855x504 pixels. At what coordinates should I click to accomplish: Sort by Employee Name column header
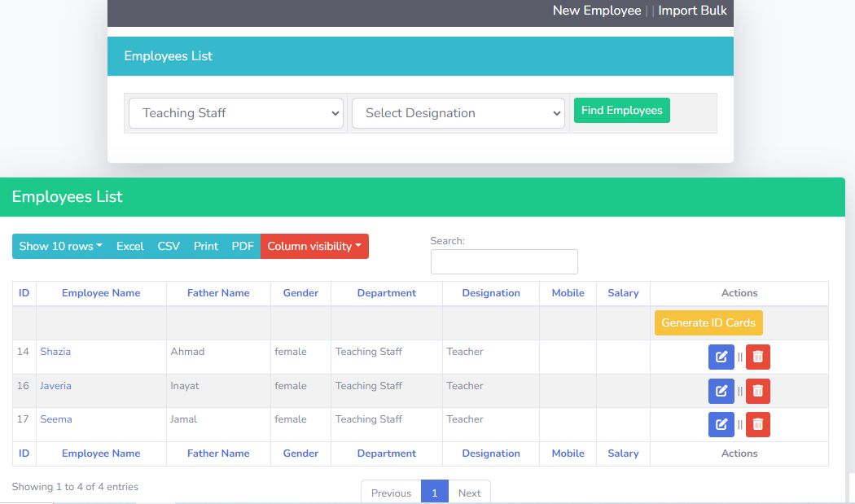[x=101, y=293]
